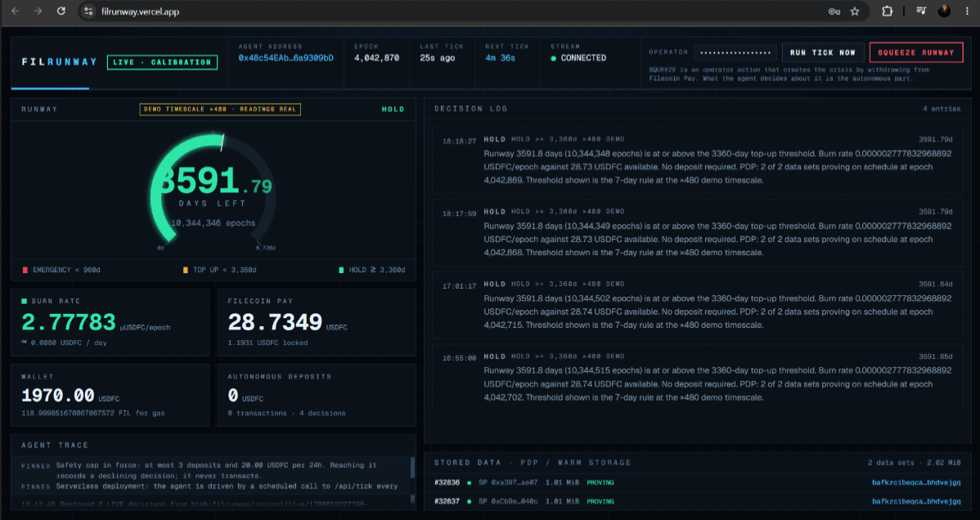Click the green CONNECTED stream status dot

(554, 58)
